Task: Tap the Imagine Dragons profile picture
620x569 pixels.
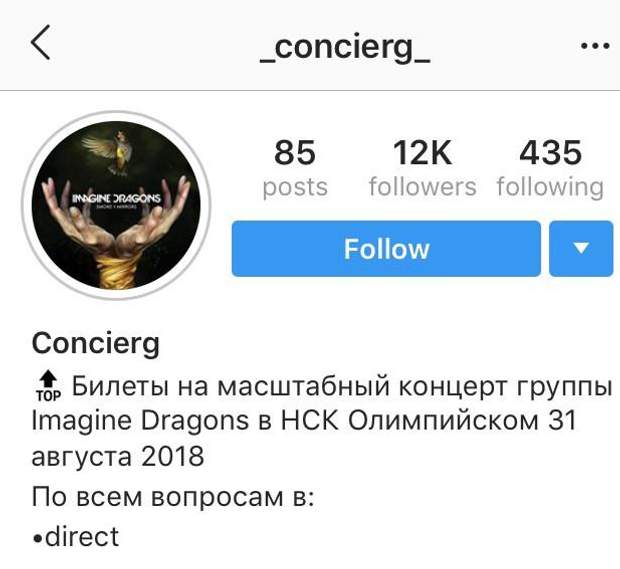Action: [x=117, y=205]
